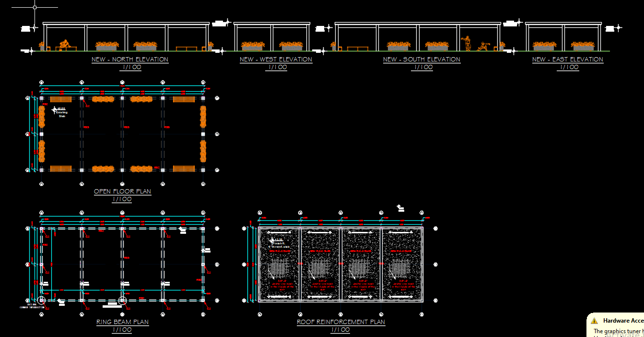Open the Hardware Acceleration notification title
Screen dimensions: 644x337
click(x=623, y=321)
